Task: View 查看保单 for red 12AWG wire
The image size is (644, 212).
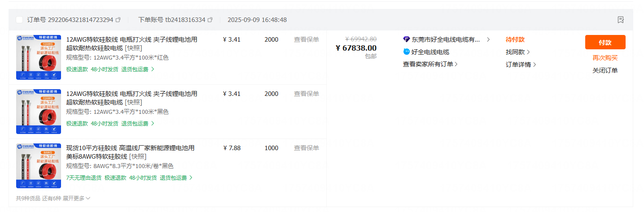Action: [x=307, y=39]
